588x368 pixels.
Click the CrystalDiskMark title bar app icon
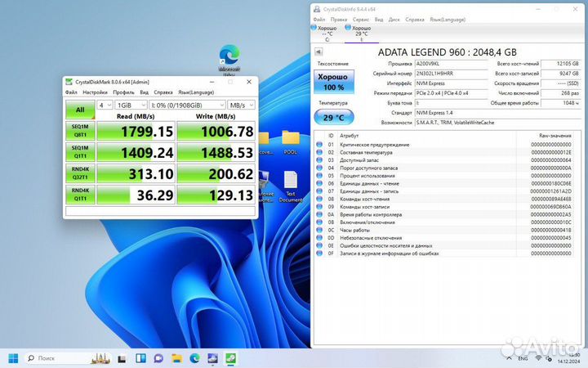(x=69, y=82)
